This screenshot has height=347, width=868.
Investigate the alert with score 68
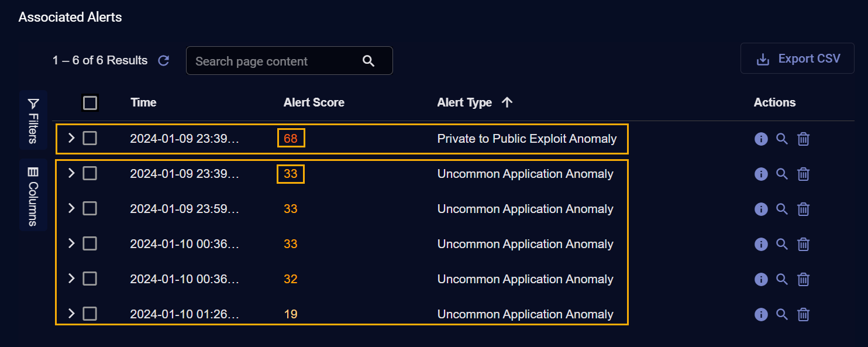[782, 139]
